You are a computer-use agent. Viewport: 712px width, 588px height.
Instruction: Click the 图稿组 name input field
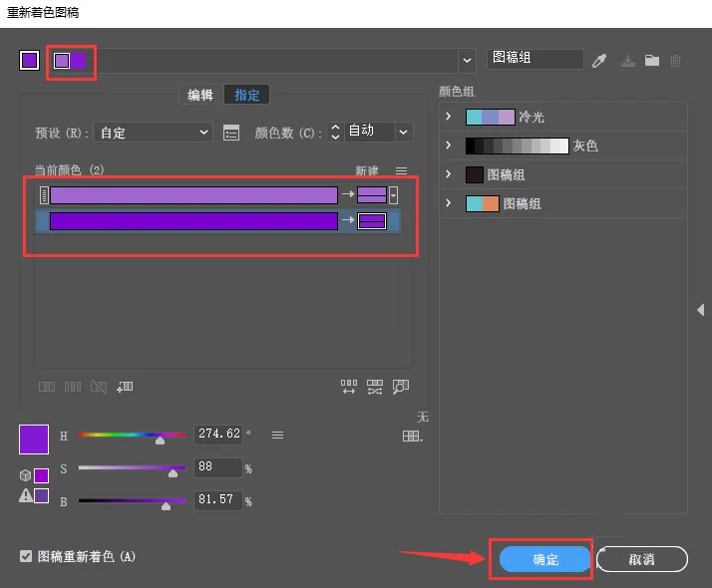tap(534, 59)
